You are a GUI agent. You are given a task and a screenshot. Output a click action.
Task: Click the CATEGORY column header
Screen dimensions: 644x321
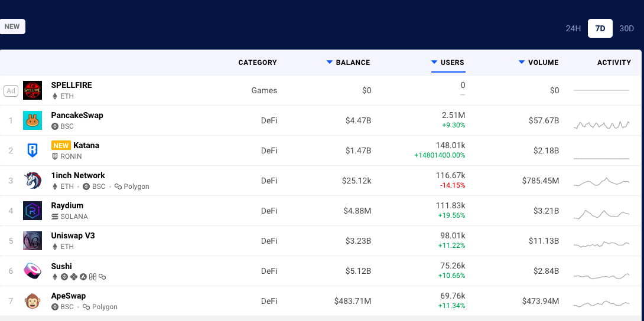(258, 63)
